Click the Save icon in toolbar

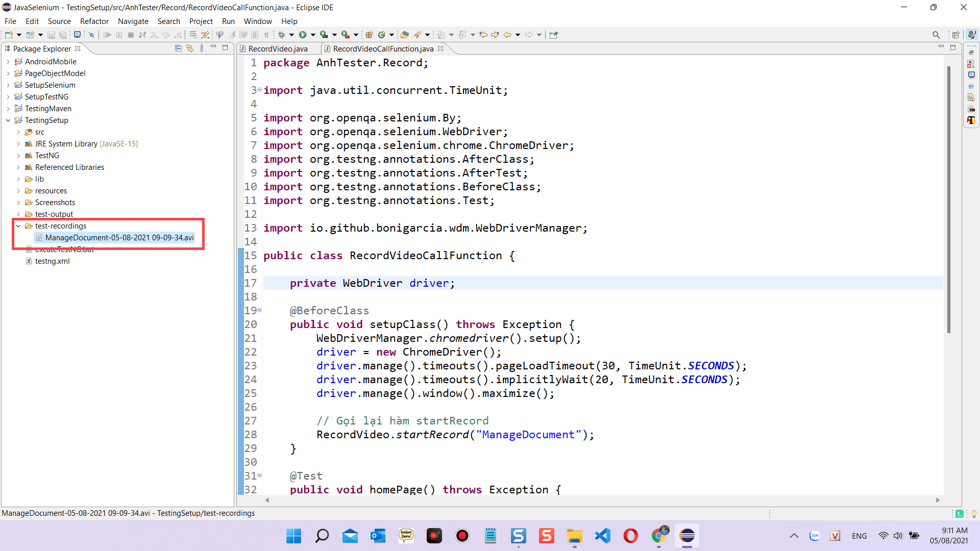51,35
